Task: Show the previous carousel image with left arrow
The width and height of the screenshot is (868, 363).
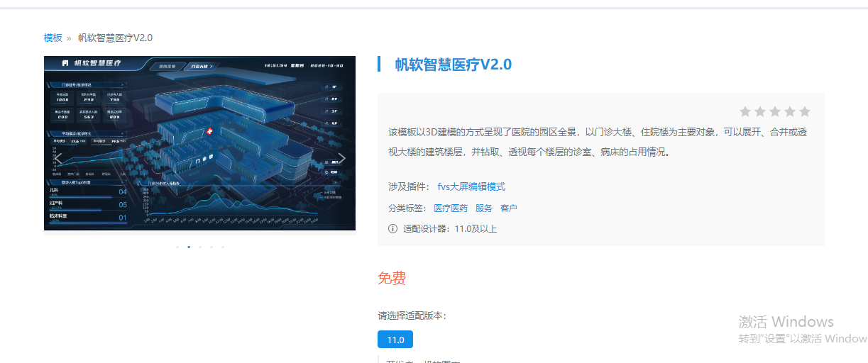Action: tap(59, 158)
